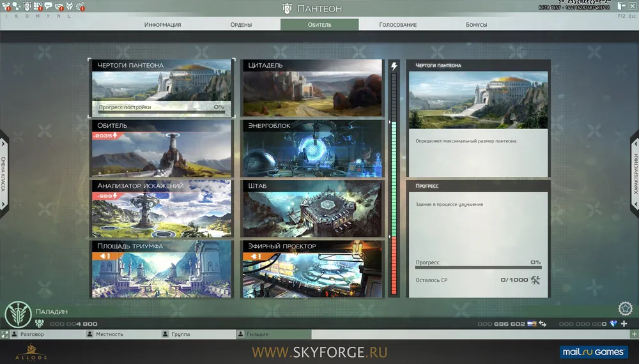
Task: Open the connected-nodes icon above hotkey K
Action: [17, 6]
